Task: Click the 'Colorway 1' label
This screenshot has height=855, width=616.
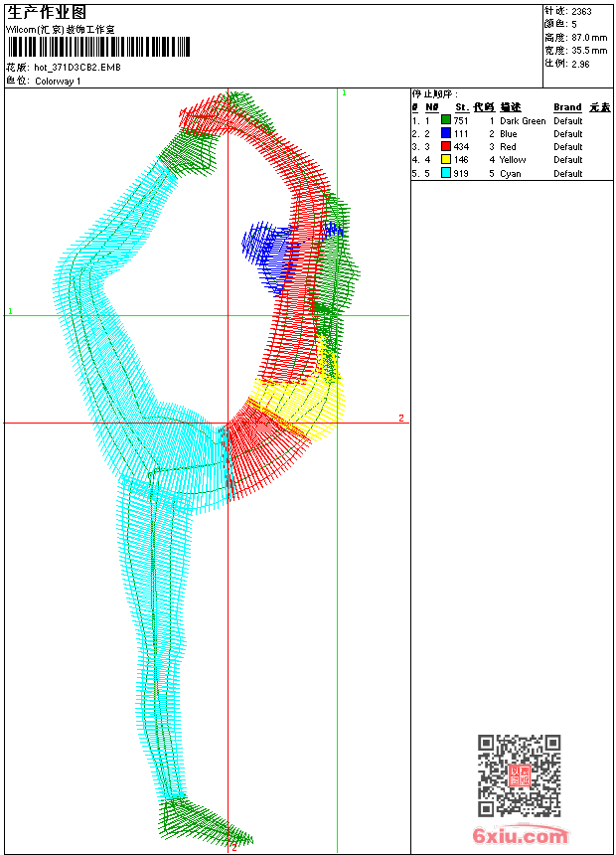Action: click(x=58, y=82)
